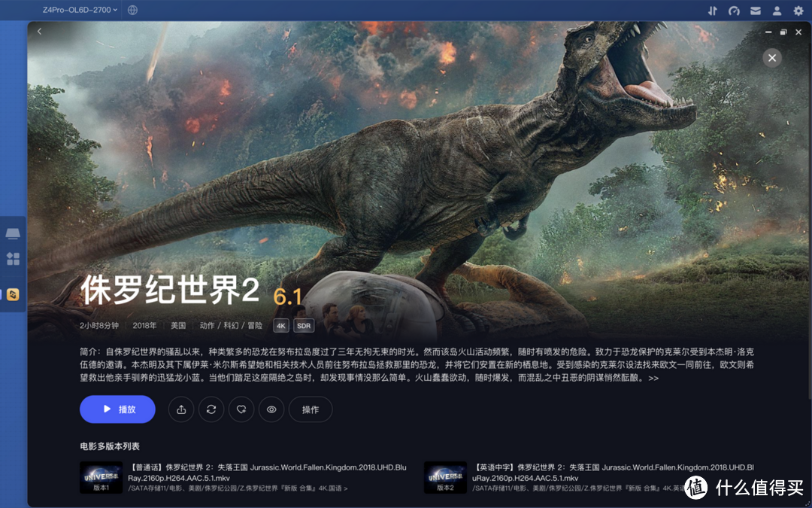
Task: Click the genre text 动作 / 科幻 / 冒险
Action: [231, 326]
